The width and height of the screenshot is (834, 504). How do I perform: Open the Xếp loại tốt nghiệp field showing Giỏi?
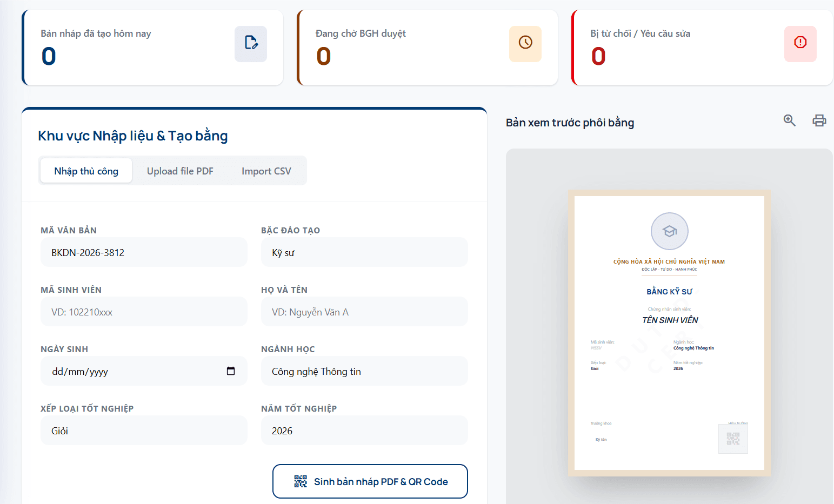(144, 431)
